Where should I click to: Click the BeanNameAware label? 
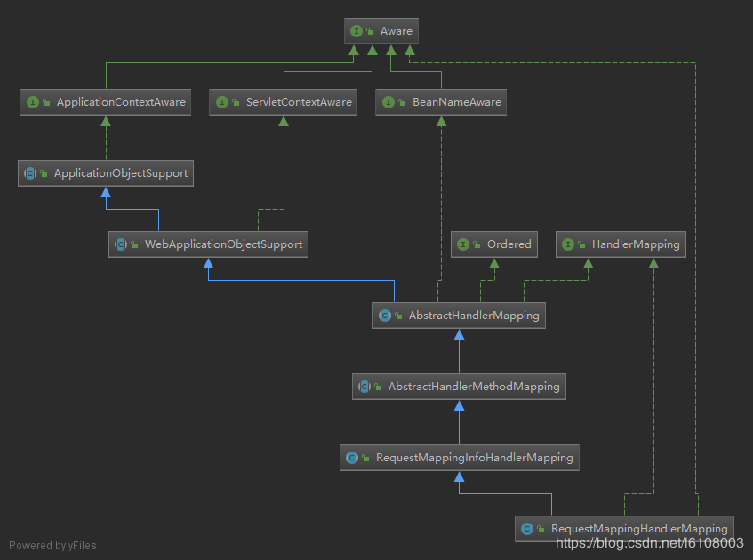point(457,102)
